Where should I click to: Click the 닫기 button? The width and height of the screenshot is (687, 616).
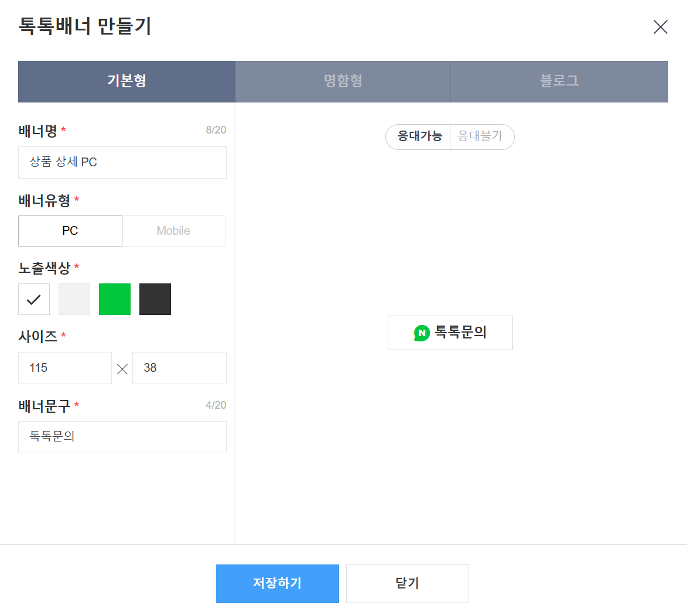407,583
